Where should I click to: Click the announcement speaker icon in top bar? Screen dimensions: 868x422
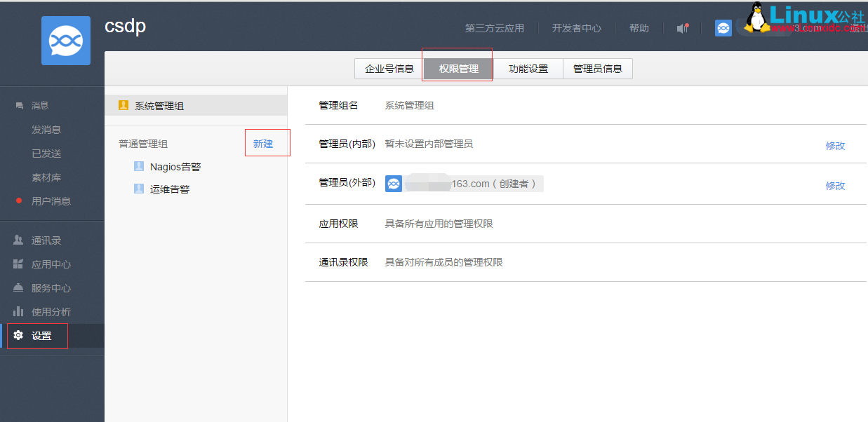point(681,28)
